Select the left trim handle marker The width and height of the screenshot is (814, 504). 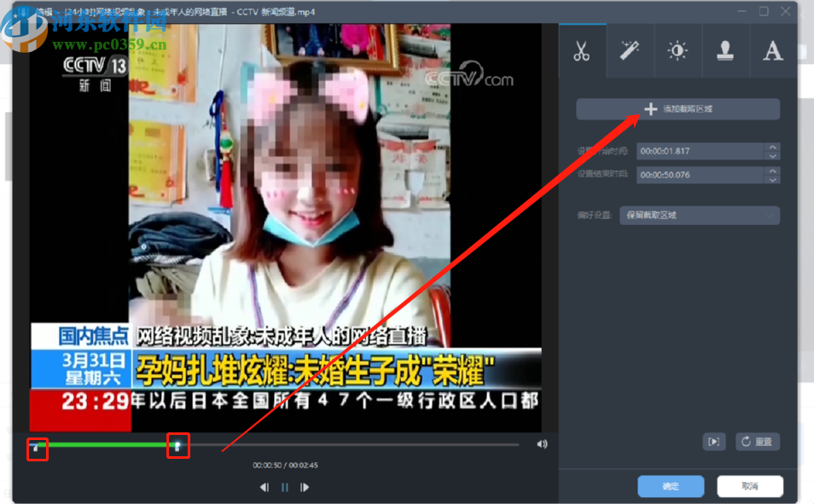point(38,444)
